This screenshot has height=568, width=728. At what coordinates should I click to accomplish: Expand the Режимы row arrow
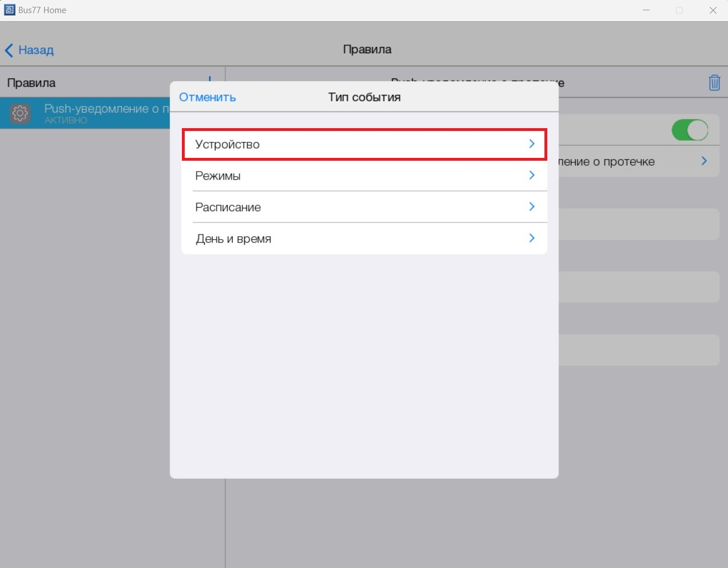click(532, 176)
